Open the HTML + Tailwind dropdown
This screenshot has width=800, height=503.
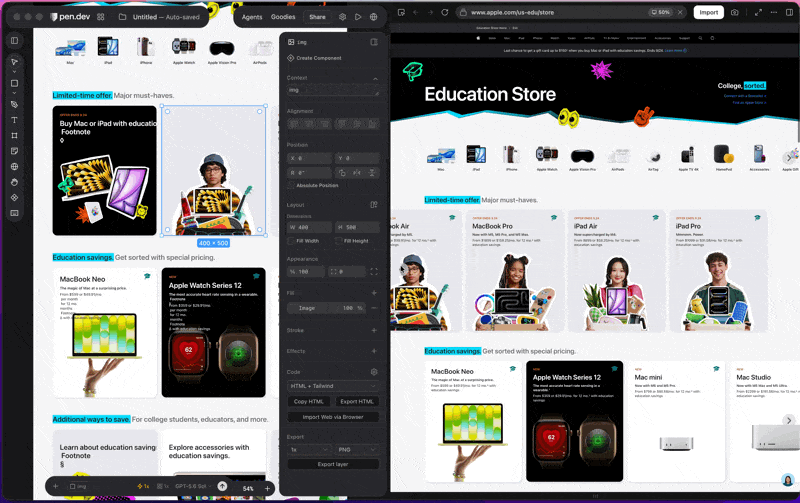click(x=333, y=386)
